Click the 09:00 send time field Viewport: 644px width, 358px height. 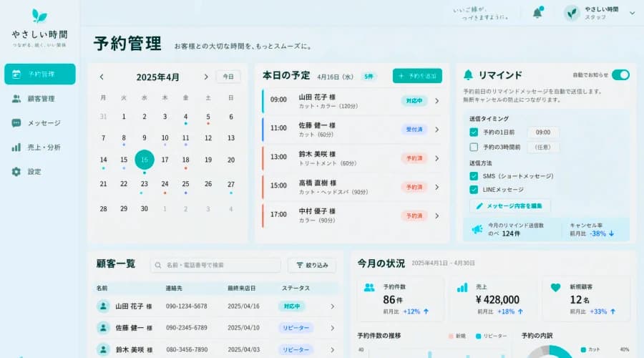coord(542,132)
